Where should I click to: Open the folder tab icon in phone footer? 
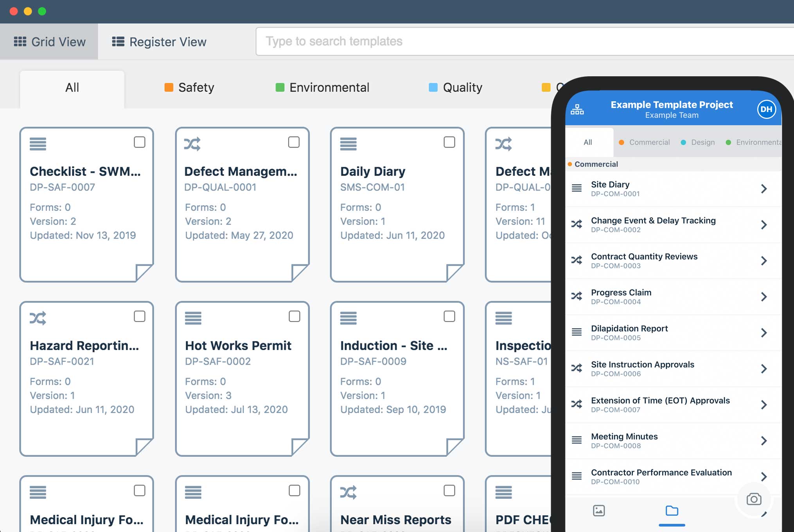[x=672, y=510]
